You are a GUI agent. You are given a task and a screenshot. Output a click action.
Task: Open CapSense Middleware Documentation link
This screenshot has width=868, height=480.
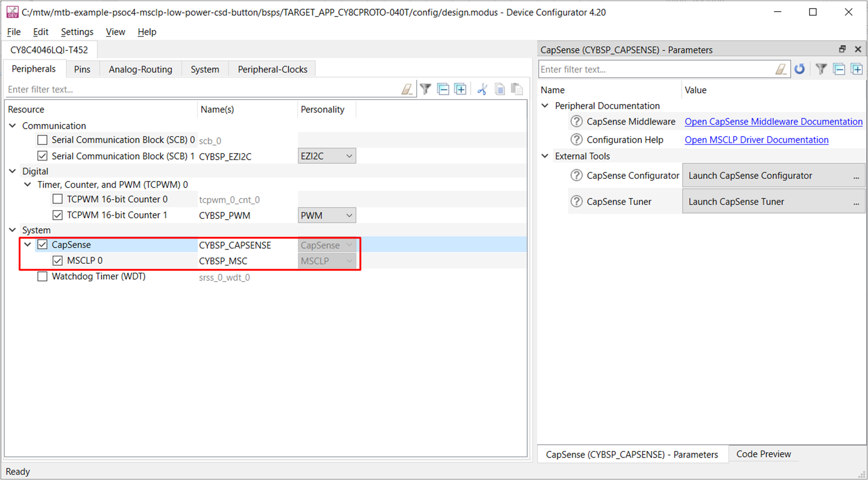coord(773,121)
